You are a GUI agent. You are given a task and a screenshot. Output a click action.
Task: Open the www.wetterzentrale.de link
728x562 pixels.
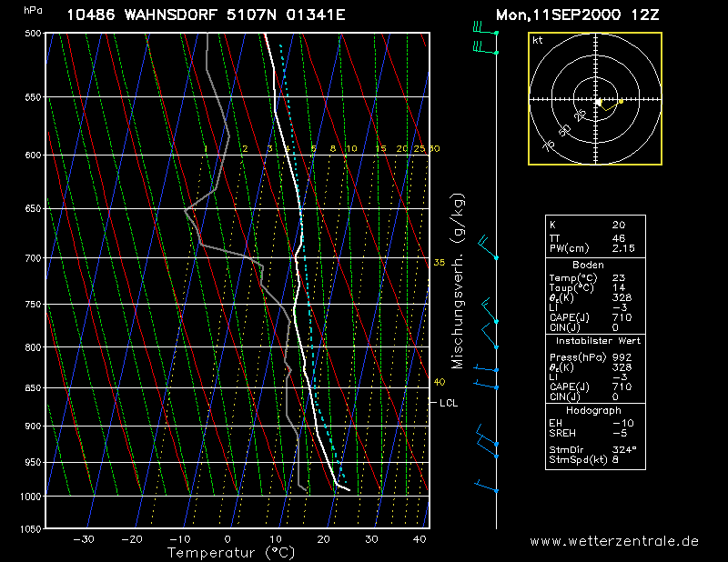coord(614,540)
